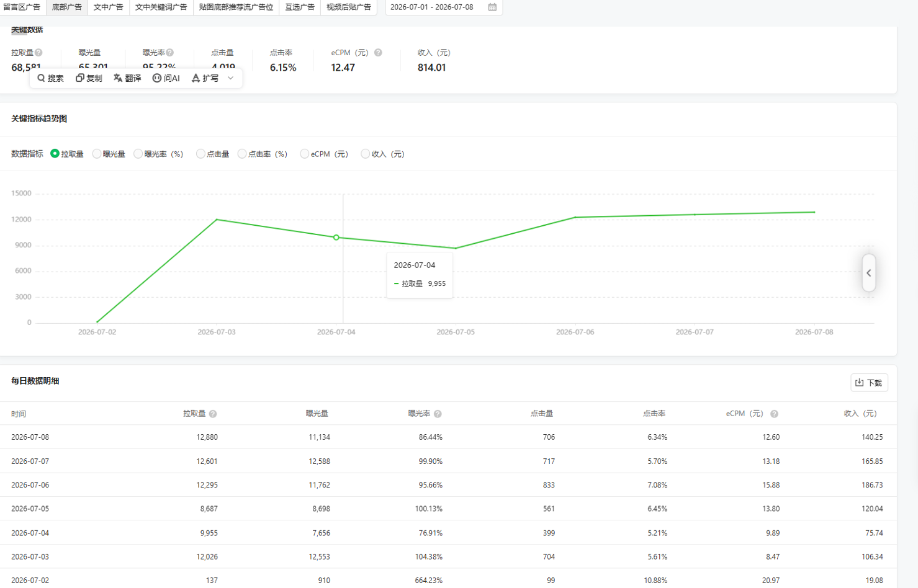This screenshot has width=918, height=588.
Task: Open the date range calendar icon
Action: pos(492,7)
